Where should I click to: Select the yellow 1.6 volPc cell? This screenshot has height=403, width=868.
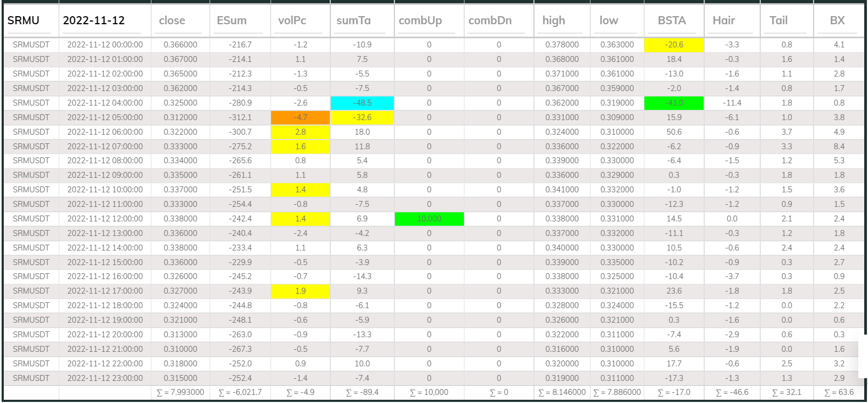point(300,147)
